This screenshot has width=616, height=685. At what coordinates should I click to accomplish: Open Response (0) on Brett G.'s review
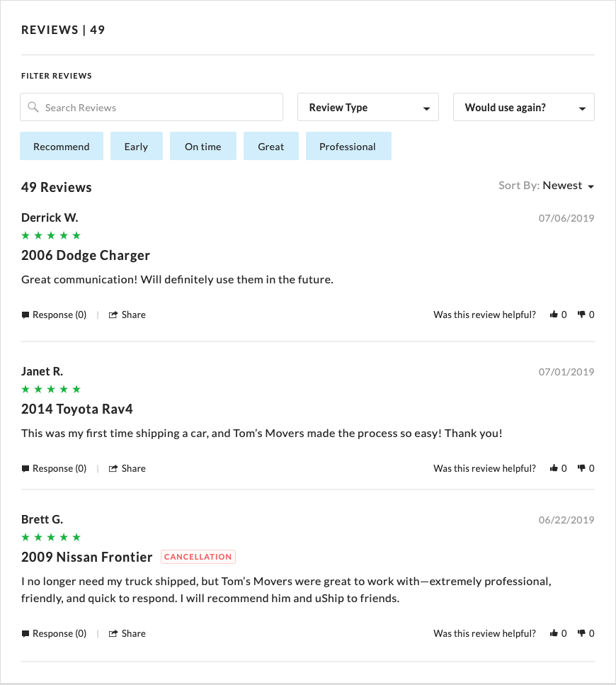[55, 633]
